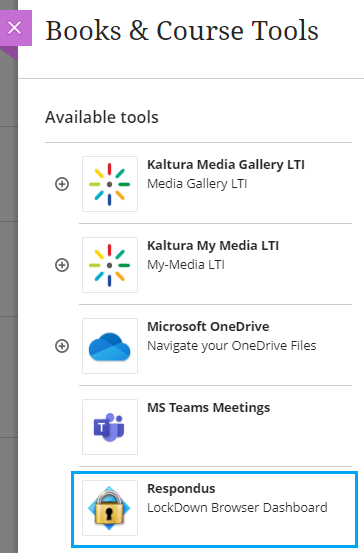Close the Books & Course Tools panel

click(15, 28)
